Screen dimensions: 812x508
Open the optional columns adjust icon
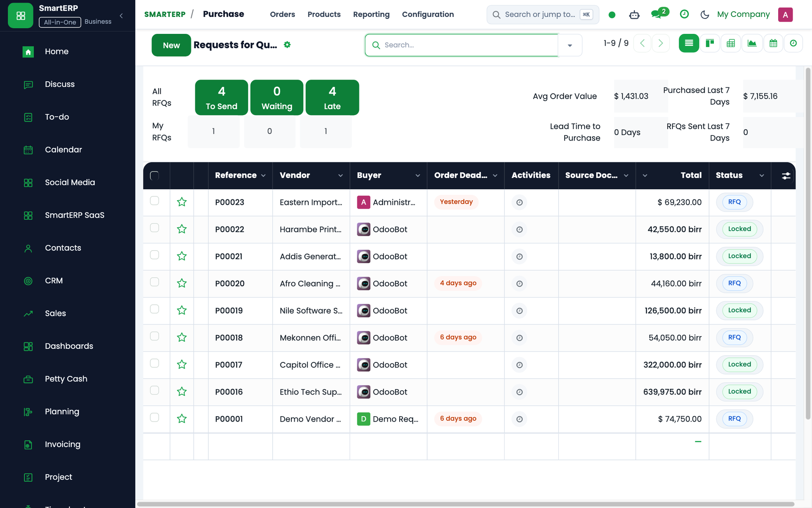click(786, 176)
